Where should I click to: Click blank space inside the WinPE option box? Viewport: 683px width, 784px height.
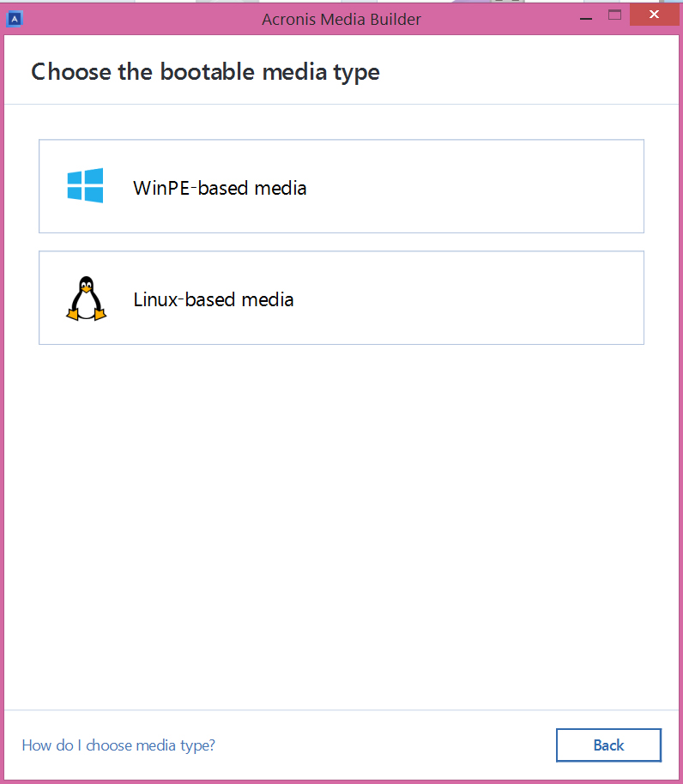point(475,186)
